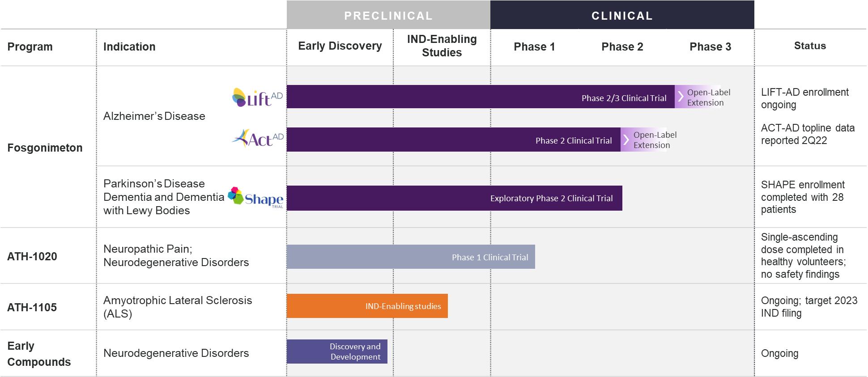This screenshot has height=377, width=868.
Task: Click the orange IND-Enabling studies bar
Action: click(367, 306)
